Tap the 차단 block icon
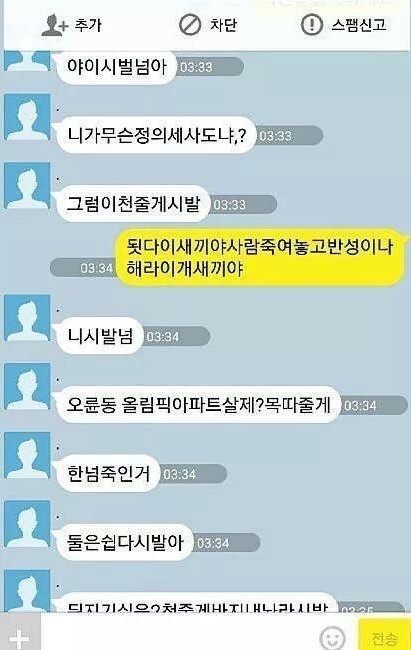 190,24
